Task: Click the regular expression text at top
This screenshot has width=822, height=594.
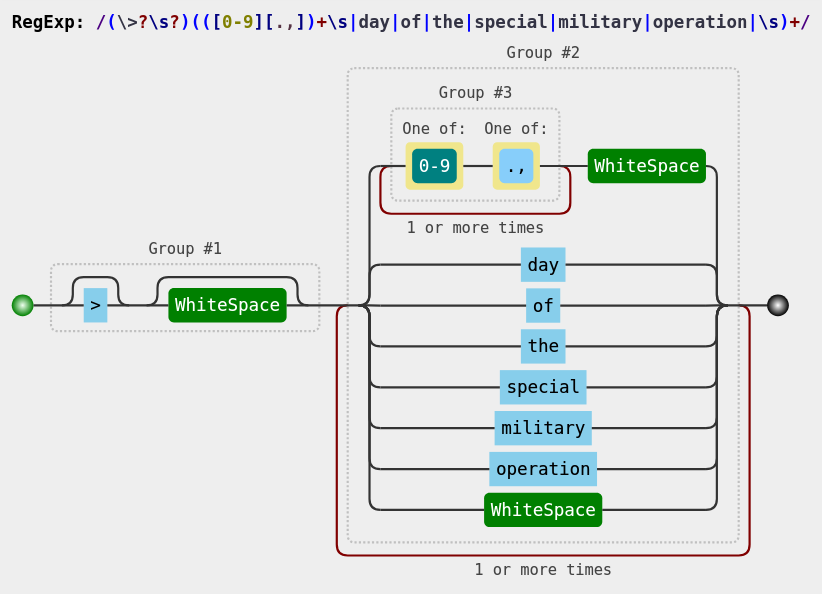Action: 453,23
